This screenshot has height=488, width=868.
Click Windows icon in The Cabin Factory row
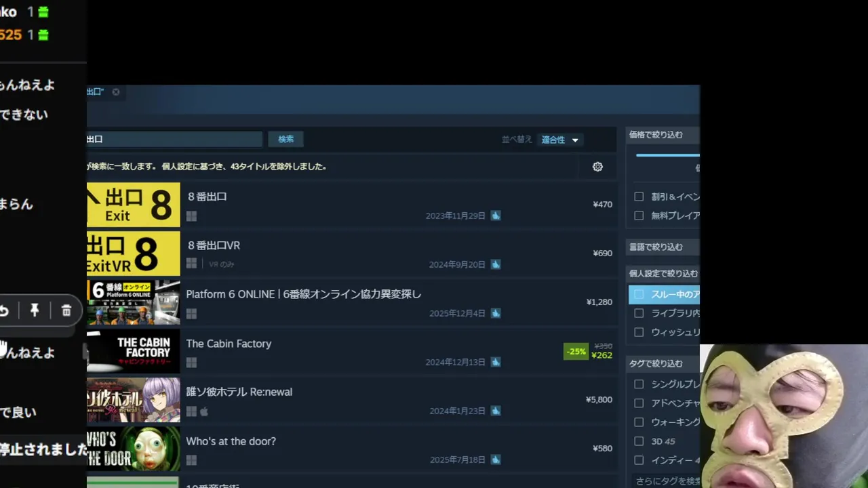(x=191, y=362)
